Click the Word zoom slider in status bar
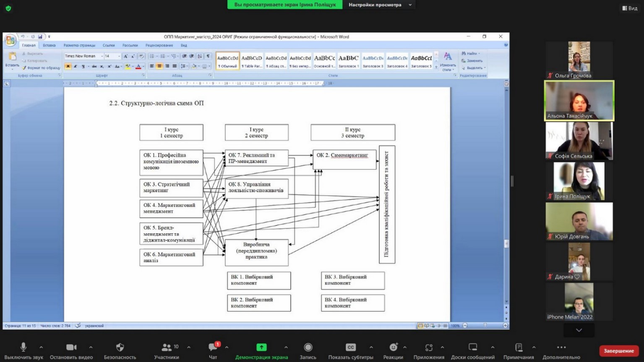Image resolution: width=644 pixels, height=362 pixels. click(x=485, y=326)
